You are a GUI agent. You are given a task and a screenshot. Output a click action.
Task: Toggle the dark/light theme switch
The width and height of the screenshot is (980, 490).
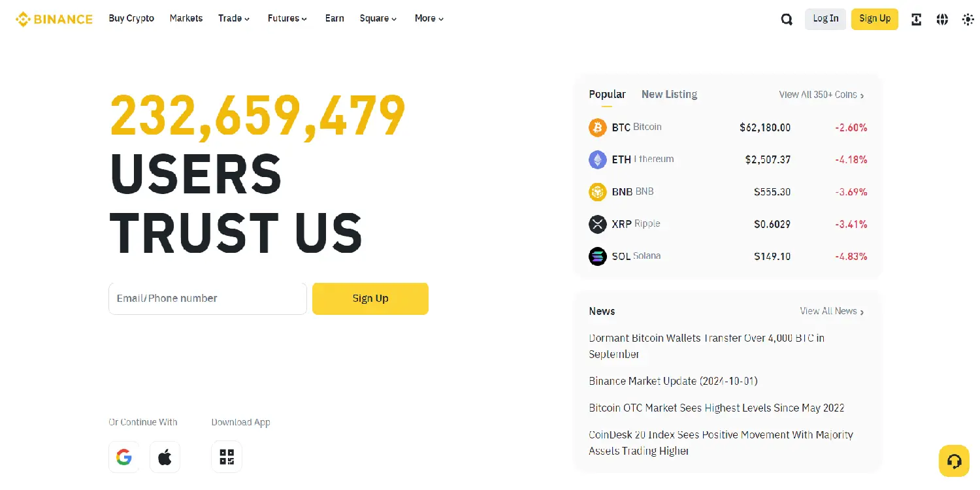pos(968,19)
